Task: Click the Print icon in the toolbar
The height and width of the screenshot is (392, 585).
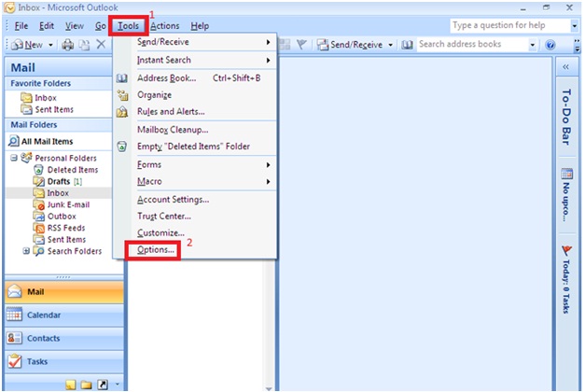Action: pyautogui.click(x=68, y=45)
